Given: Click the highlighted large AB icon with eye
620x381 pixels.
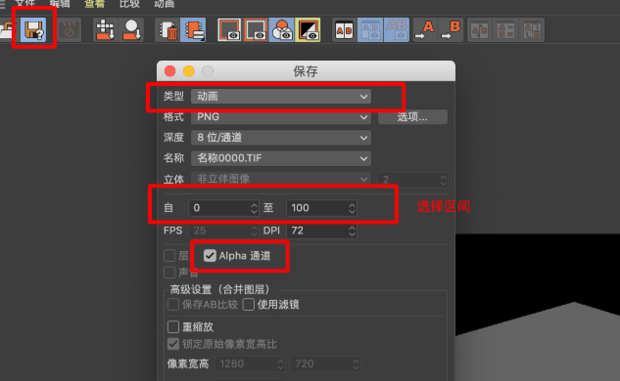Looking at the screenshot, I should 396,30.
